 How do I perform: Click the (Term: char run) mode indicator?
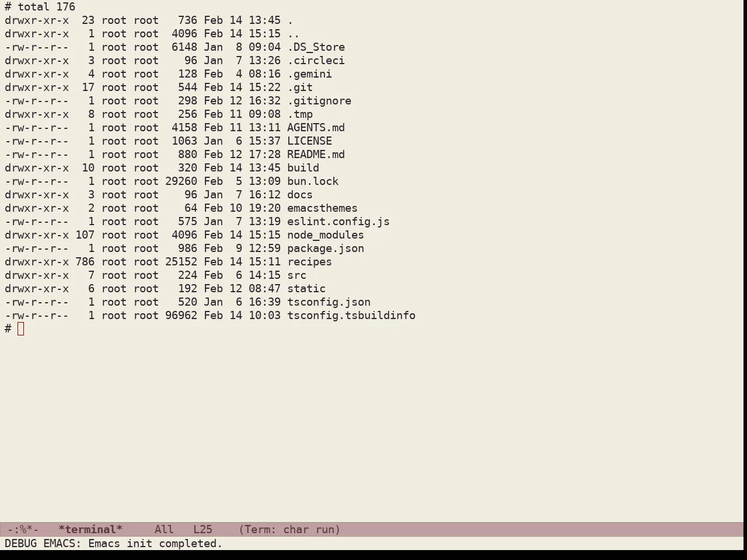click(x=289, y=530)
